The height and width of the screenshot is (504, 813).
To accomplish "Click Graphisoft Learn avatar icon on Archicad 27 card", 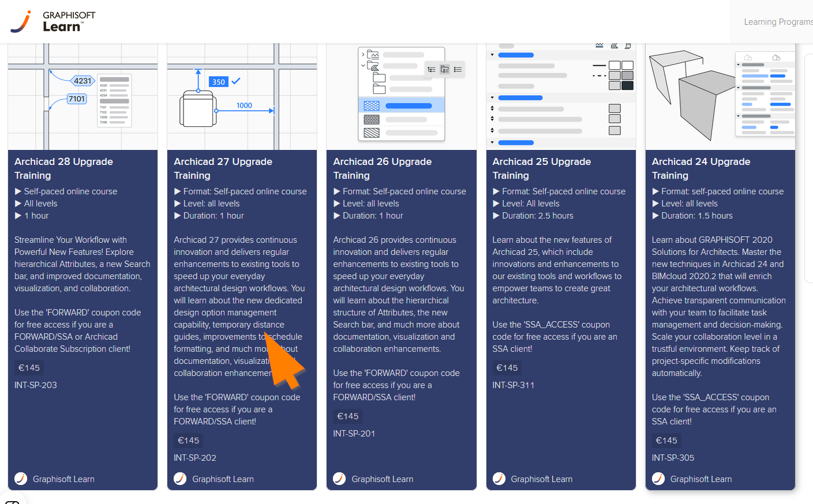I will tap(180, 479).
